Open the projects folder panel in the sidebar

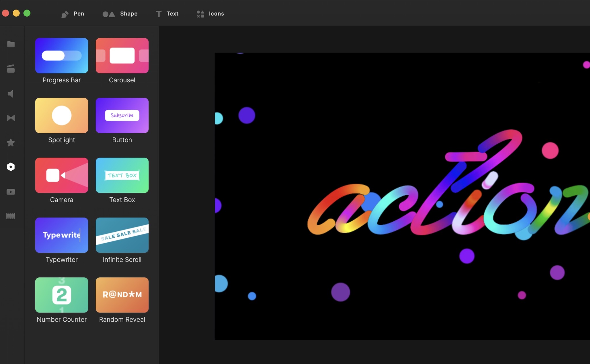click(11, 44)
